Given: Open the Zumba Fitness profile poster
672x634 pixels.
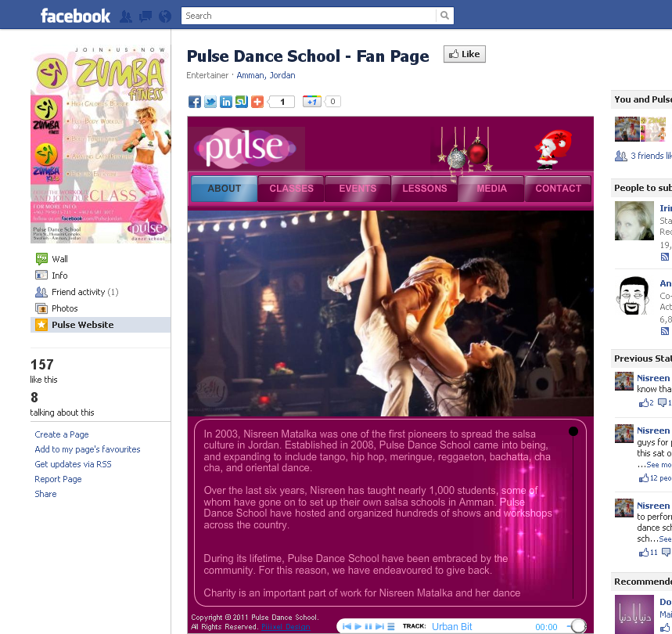Looking at the screenshot, I should tap(100, 144).
